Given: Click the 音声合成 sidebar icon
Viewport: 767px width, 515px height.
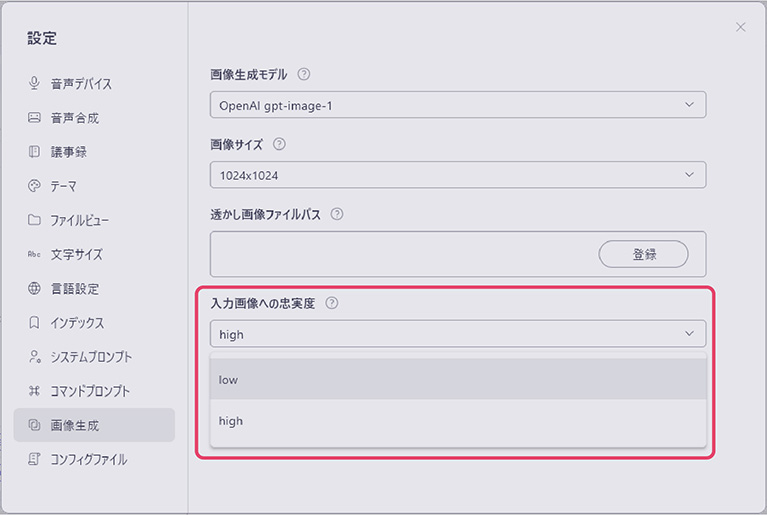Looking at the screenshot, I should (x=34, y=117).
